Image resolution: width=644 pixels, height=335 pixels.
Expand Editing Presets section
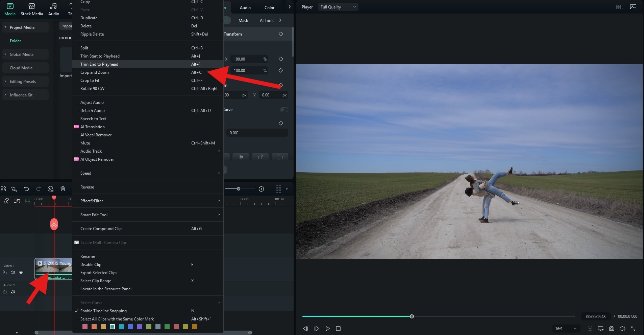click(5, 81)
